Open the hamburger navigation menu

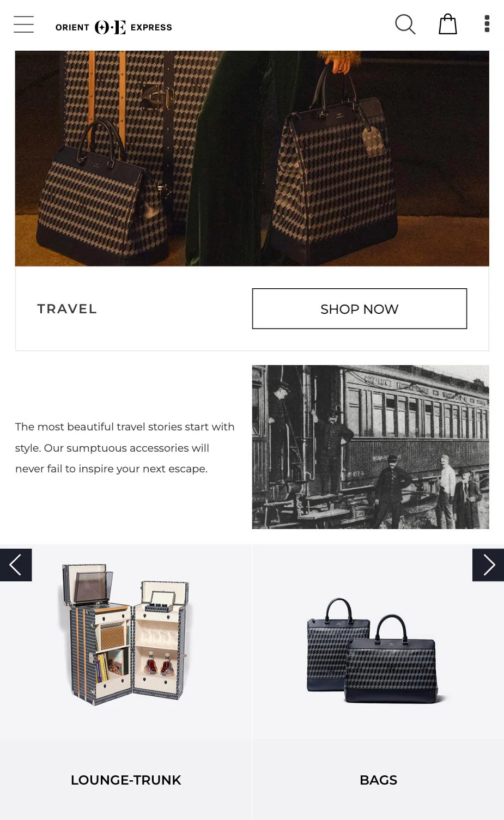(23, 25)
